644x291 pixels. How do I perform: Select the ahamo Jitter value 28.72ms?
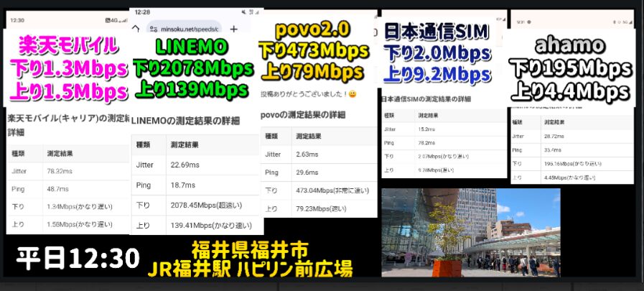click(x=554, y=136)
